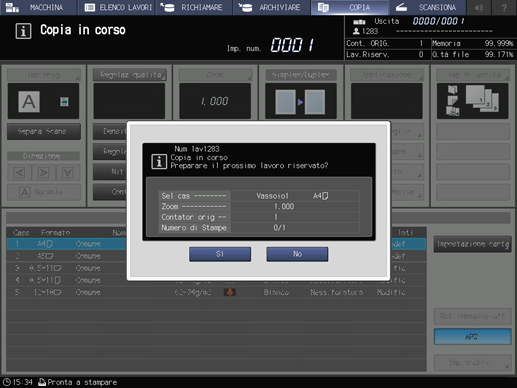Image resolution: width=517 pixels, height=388 pixels.
Task: Click the Cont. ORIG. counter
Action: click(x=385, y=43)
